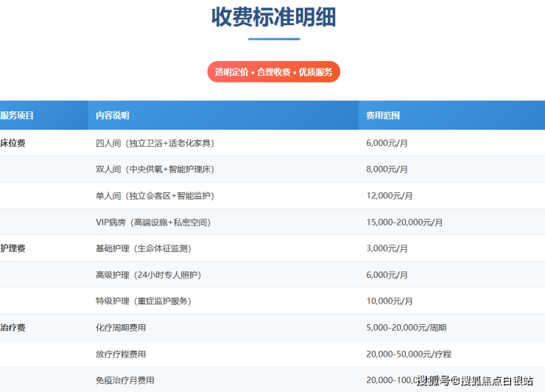Click the 费用范围 column header
Viewport: 545px width, 392px height.
tap(383, 116)
